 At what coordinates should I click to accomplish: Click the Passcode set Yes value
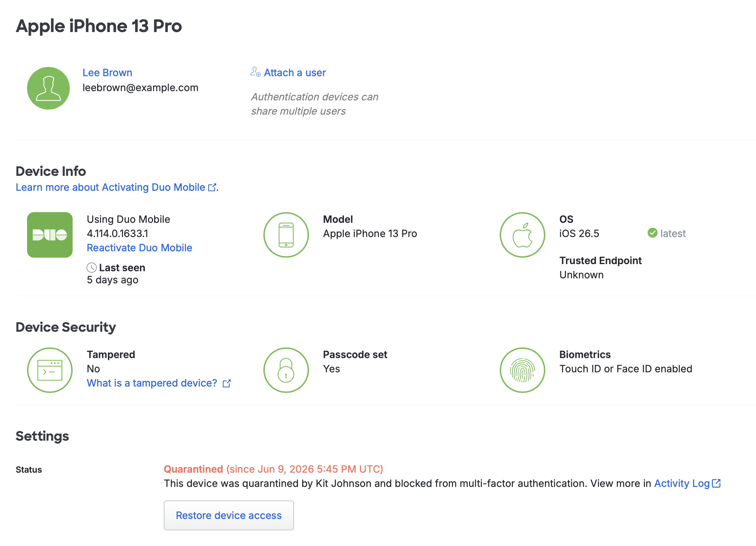pos(331,369)
